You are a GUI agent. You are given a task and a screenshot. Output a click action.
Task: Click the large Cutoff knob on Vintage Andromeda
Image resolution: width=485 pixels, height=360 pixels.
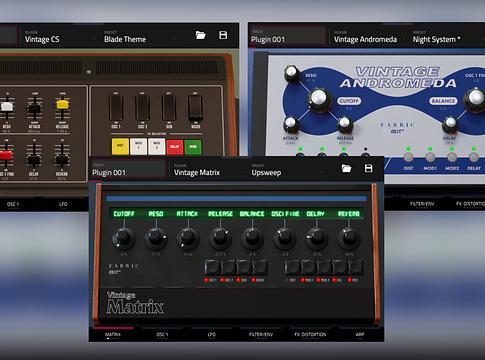319,99
